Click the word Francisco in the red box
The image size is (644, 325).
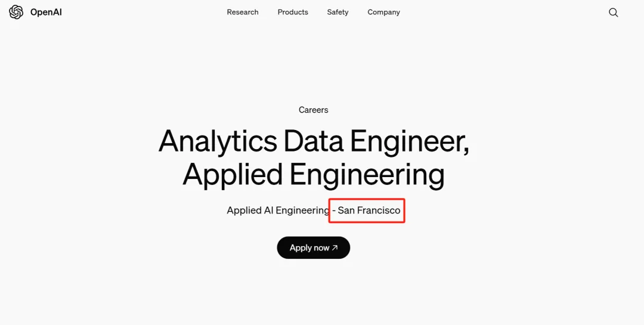[379, 211]
